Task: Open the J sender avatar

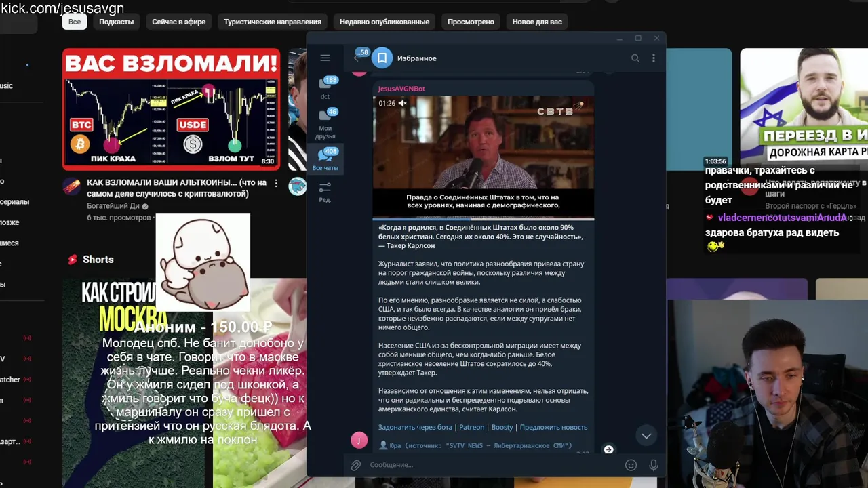Action: click(359, 441)
